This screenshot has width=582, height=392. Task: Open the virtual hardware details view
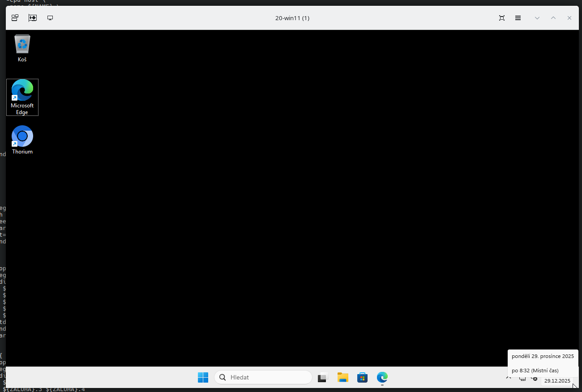[33, 18]
